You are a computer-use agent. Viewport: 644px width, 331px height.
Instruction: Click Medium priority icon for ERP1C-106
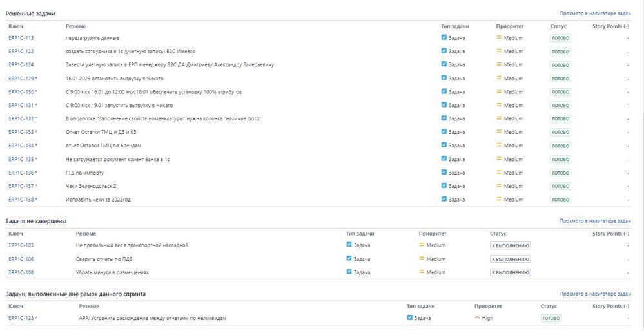422,258
